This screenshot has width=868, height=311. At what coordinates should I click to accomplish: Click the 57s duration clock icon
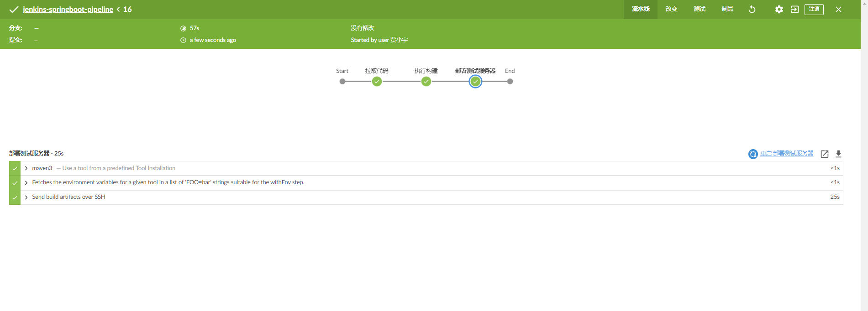click(183, 28)
